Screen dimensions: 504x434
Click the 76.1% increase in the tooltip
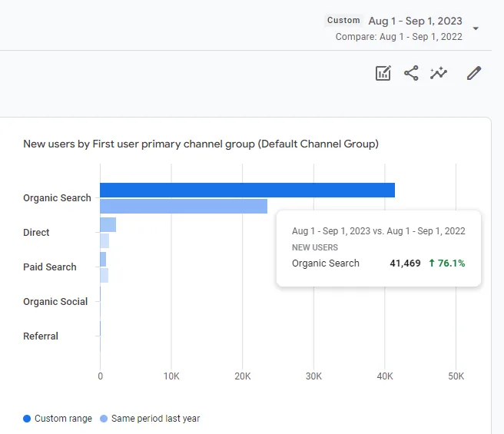(447, 263)
